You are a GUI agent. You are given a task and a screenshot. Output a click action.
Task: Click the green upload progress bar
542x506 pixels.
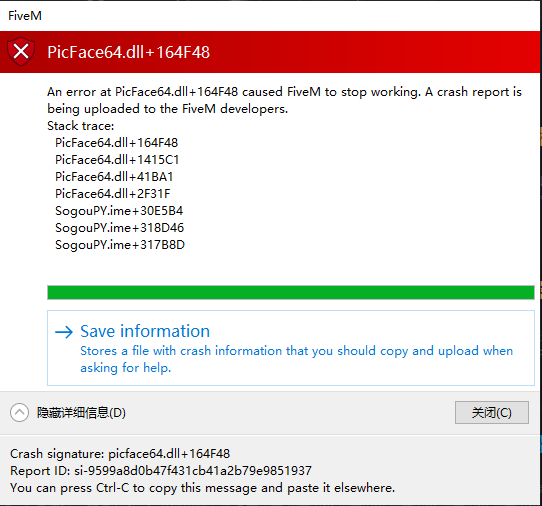(291, 292)
